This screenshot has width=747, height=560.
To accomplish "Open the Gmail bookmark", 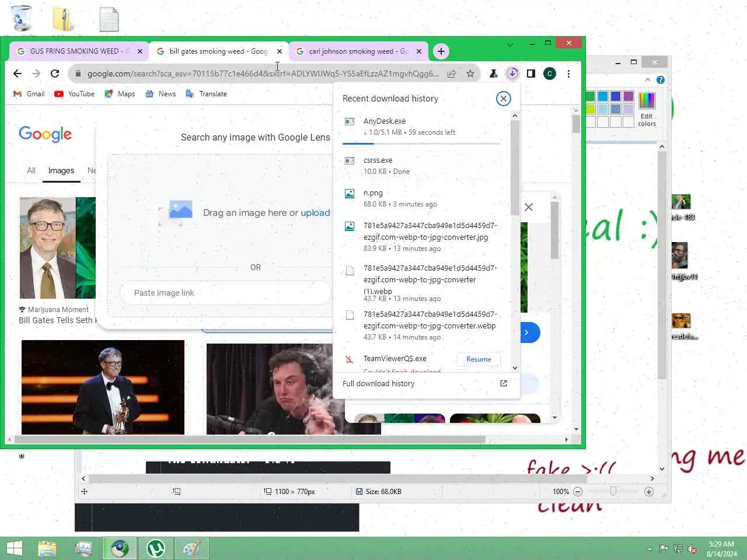I will click(x=29, y=94).
